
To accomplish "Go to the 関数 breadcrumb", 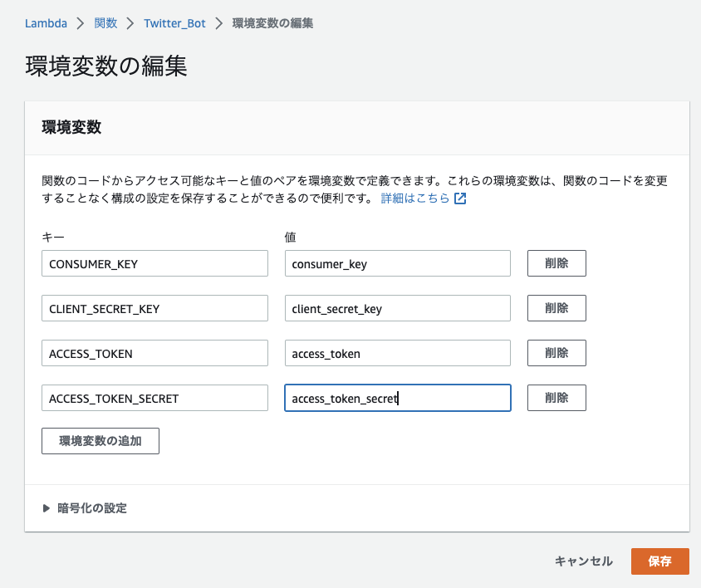I will point(105,23).
